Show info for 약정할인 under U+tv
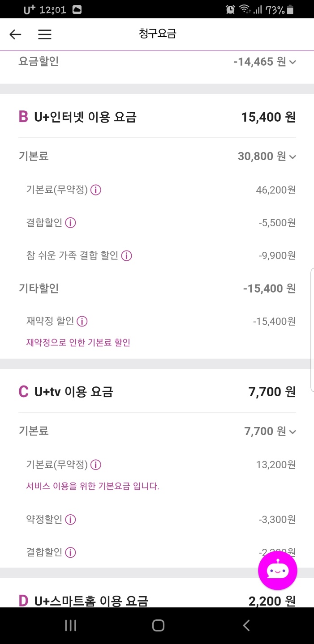Viewport: 314px width, 644px height. (x=70, y=520)
